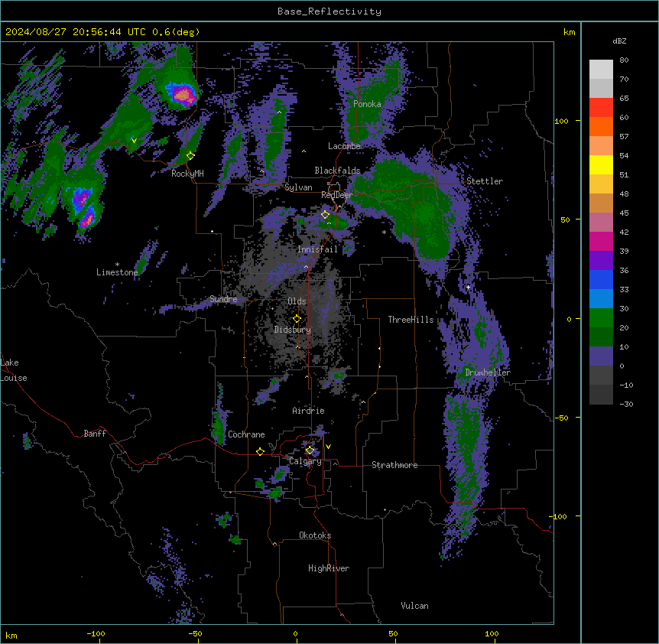659x644 pixels.
Task: Click the Base_Reflectivity title text
Action: tap(329, 11)
